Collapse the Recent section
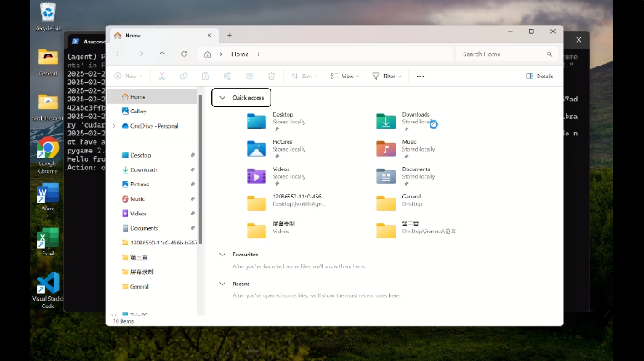The image size is (644, 361). click(x=222, y=284)
